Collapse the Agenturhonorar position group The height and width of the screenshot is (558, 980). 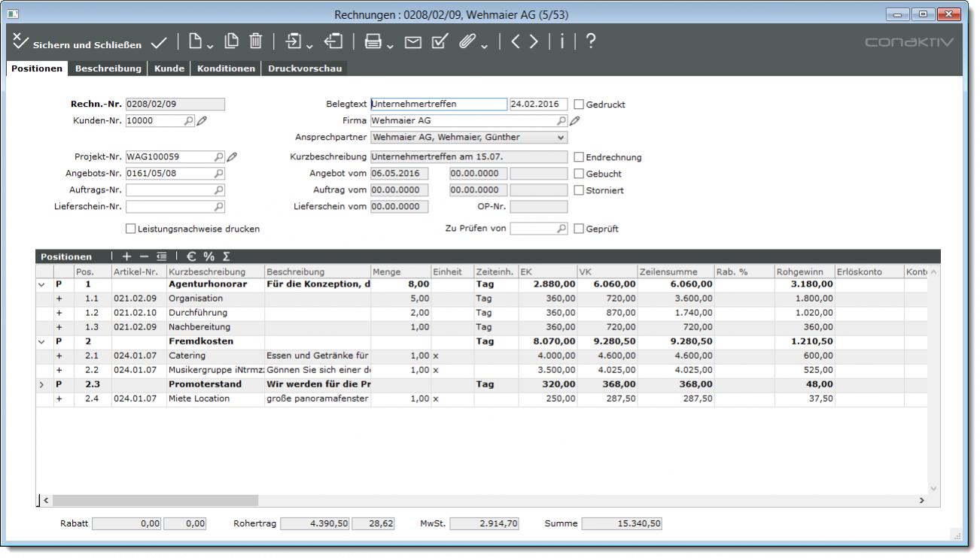click(x=41, y=285)
